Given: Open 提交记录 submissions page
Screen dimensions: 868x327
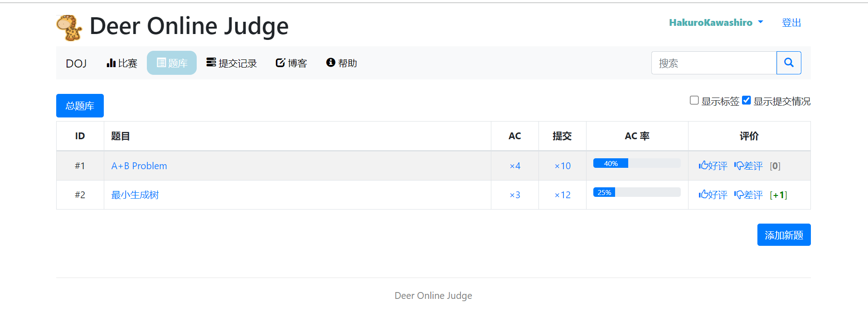Looking at the screenshot, I should pos(232,63).
